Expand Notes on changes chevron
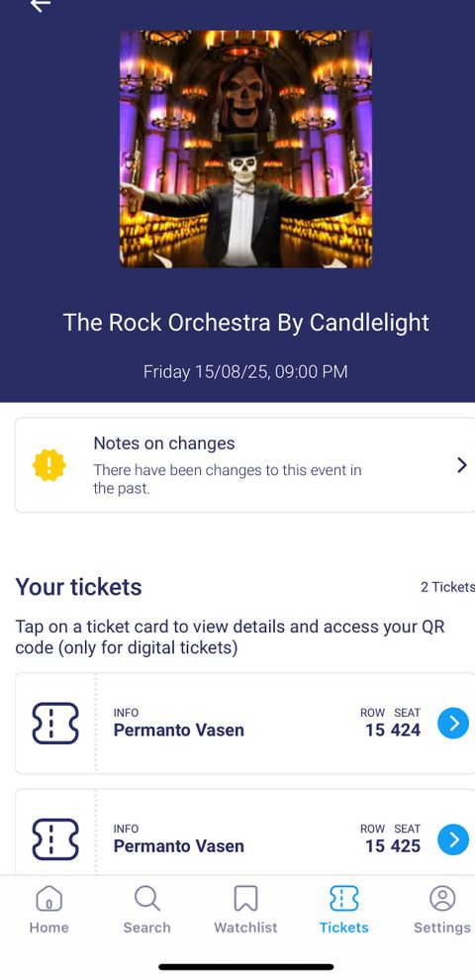475x980 pixels. pos(462,465)
